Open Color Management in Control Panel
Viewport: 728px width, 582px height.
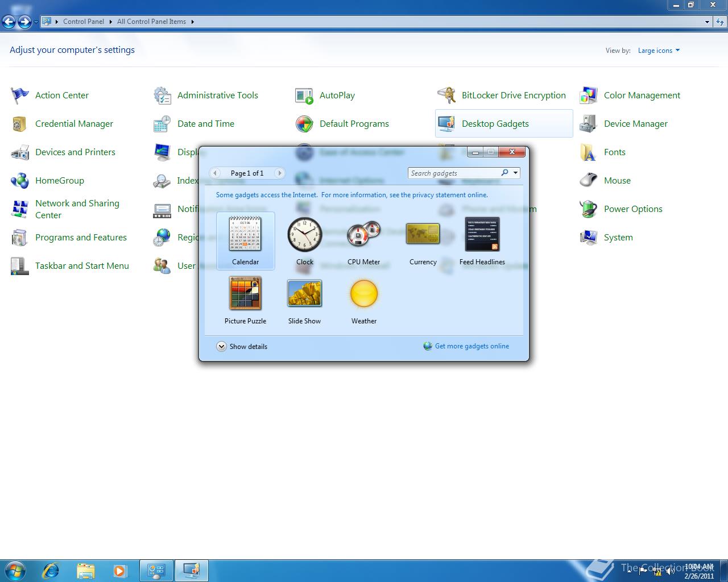pos(642,95)
